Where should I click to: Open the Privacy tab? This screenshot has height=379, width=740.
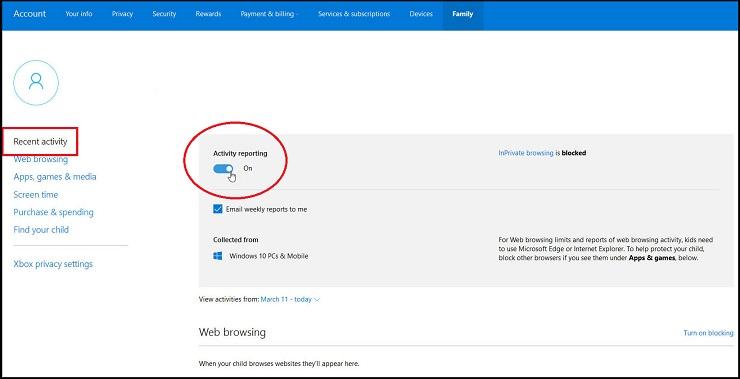pos(122,14)
